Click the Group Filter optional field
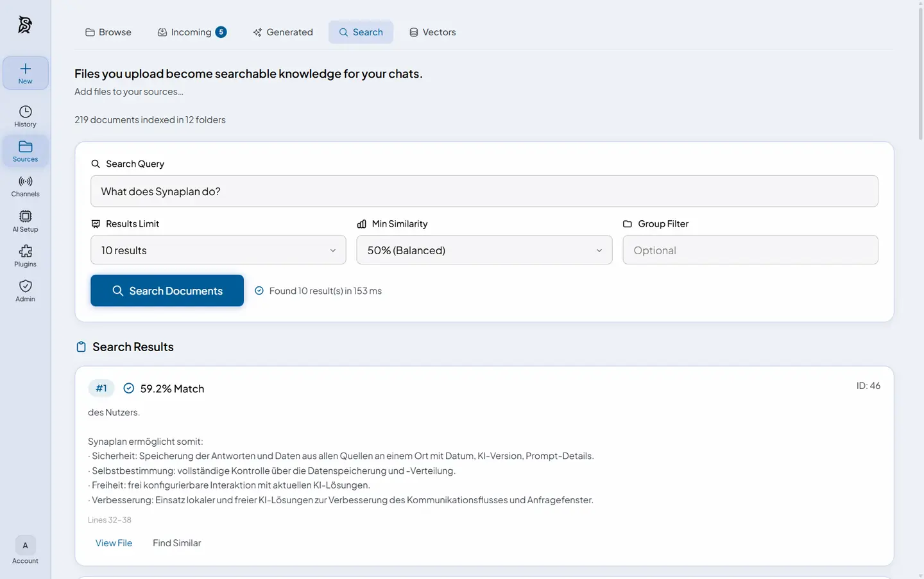This screenshot has height=579, width=924. 750,250
